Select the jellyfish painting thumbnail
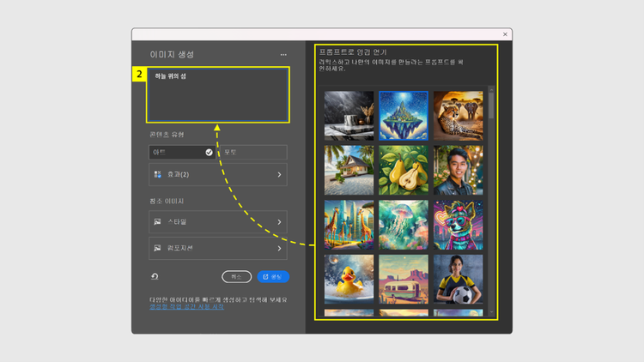Screen dimensions: 644x362 (x=404, y=225)
